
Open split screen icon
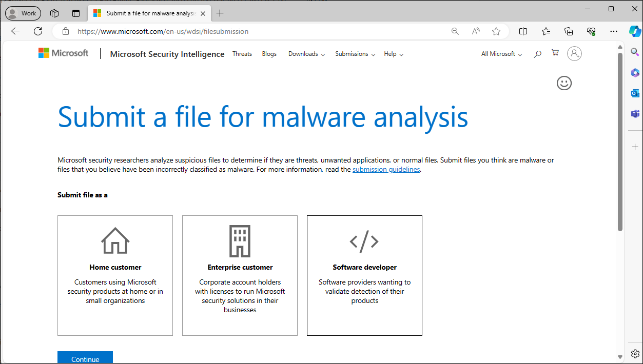pos(523,31)
